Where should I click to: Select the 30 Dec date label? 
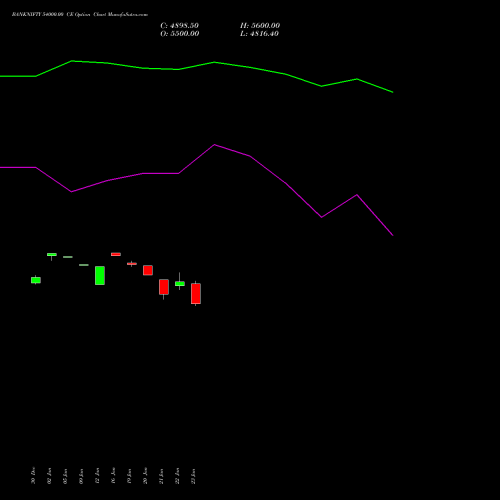pos(33,476)
